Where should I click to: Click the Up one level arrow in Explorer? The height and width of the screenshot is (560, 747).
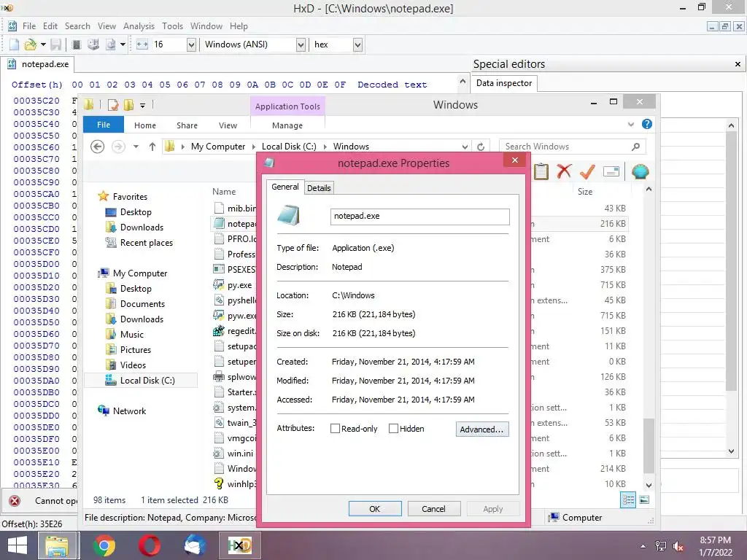pos(152,147)
